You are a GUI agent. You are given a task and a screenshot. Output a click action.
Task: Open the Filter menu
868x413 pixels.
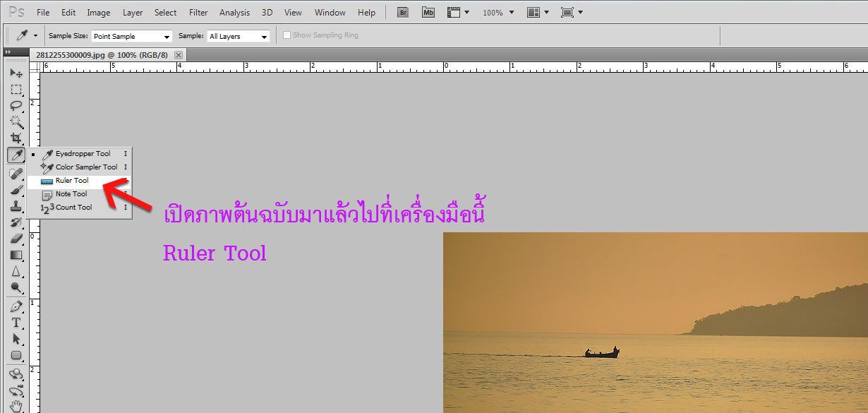click(199, 13)
